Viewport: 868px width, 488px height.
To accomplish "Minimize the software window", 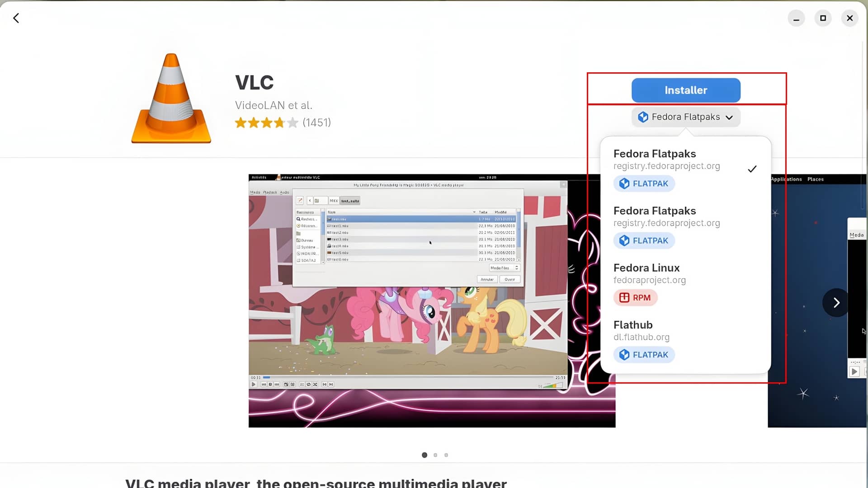I will coord(796,18).
